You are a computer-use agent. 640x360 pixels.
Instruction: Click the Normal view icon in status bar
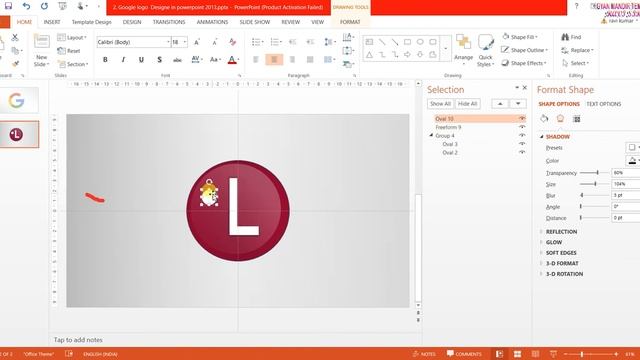500,354
